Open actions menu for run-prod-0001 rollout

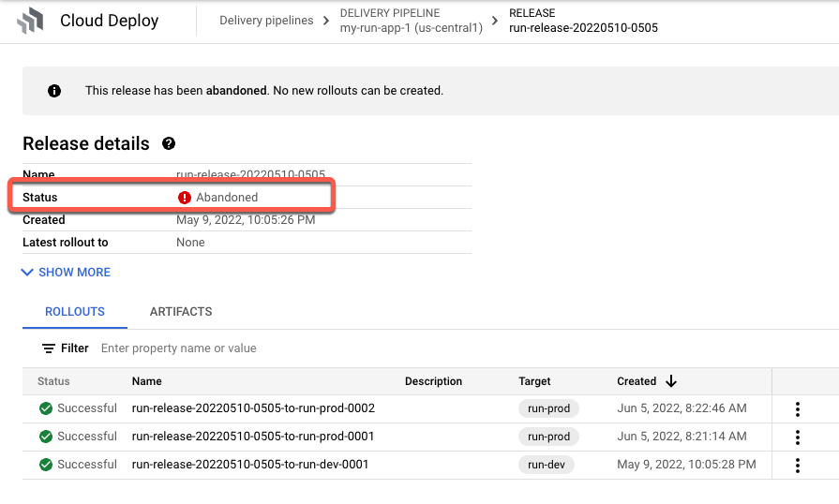click(798, 437)
